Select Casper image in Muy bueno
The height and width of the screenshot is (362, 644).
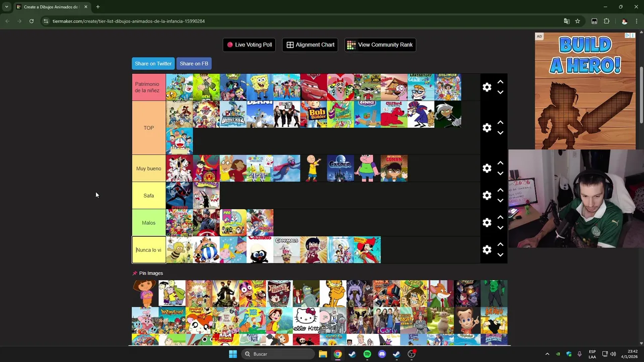[340, 168]
